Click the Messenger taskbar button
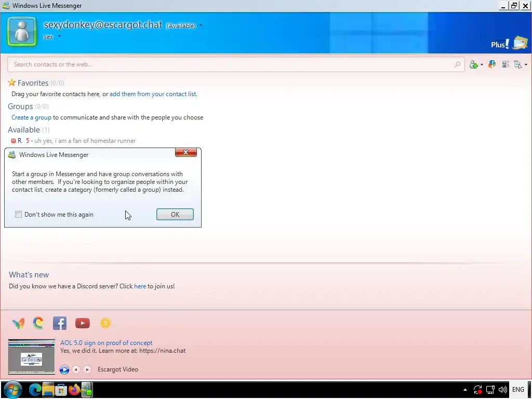 pos(87,390)
